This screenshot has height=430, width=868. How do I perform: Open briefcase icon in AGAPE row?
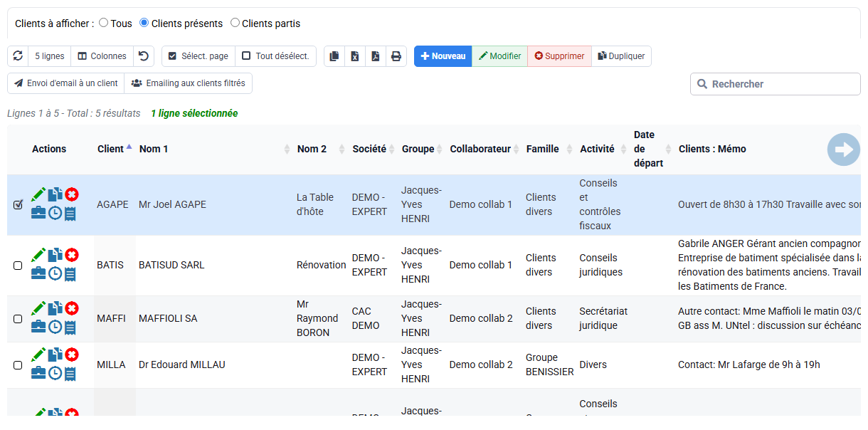38,213
